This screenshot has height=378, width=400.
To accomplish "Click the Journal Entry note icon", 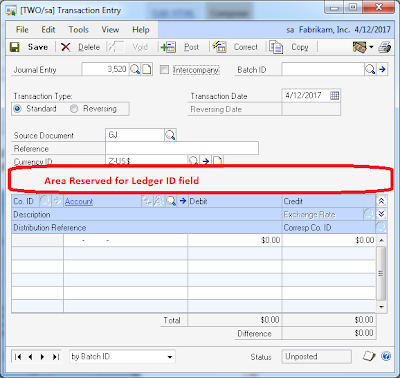I will [x=147, y=69].
